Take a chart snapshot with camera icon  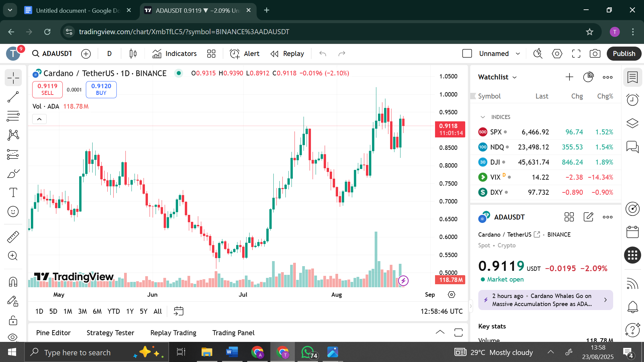point(595,54)
